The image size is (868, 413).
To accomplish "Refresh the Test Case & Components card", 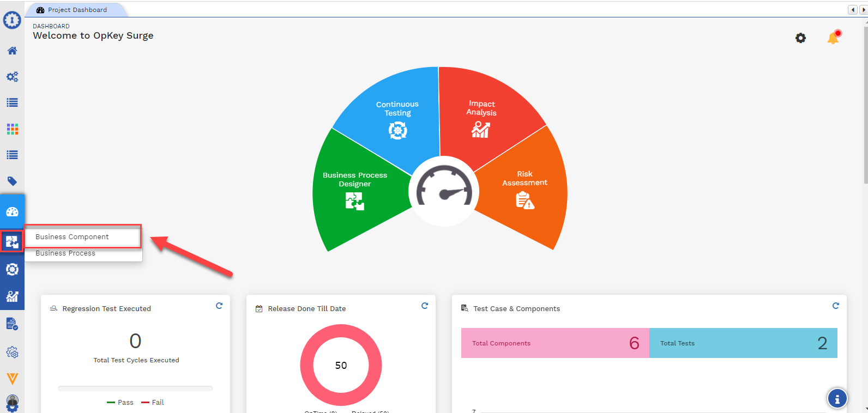I will pyautogui.click(x=836, y=306).
